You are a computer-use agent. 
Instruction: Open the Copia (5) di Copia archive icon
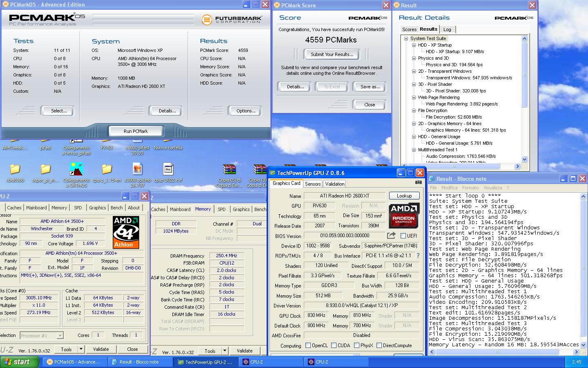(229, 169)
